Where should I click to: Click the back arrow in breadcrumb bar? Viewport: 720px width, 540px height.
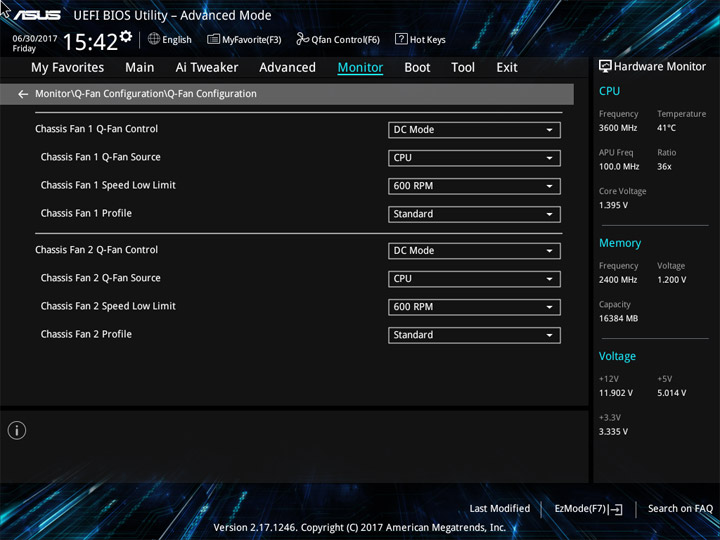(22, 94)
